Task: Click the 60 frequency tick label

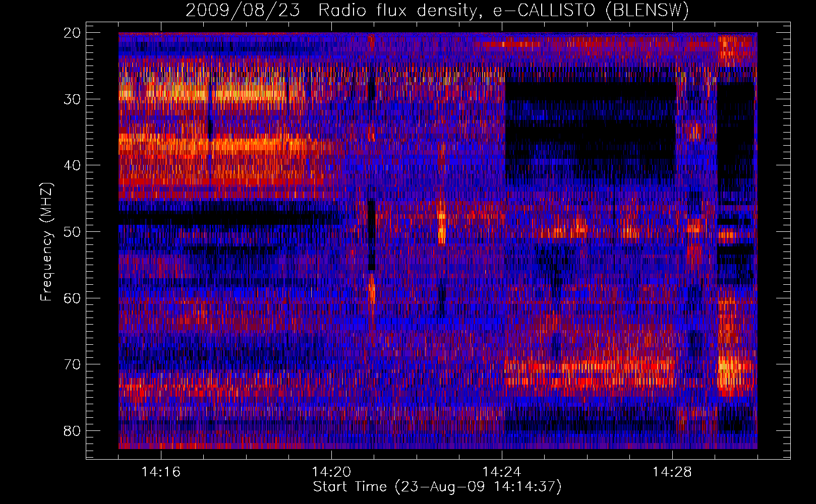Action: click(73, 298)
